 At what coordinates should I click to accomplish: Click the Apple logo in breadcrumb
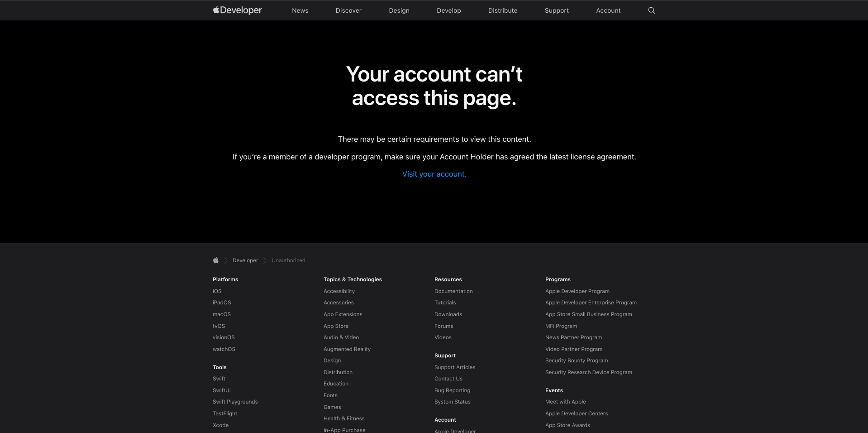[x=216, y=260]
